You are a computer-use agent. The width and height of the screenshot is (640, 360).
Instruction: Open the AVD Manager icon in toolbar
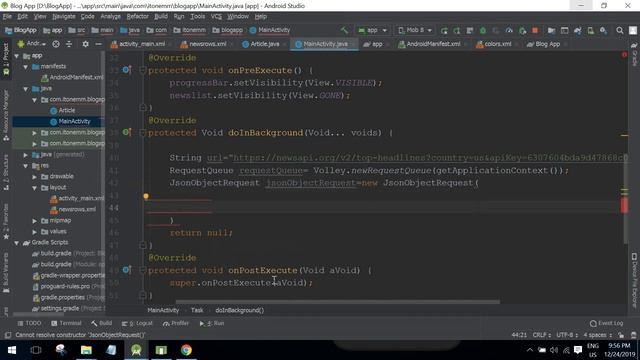pyautogui.click(x=590, y=31)
